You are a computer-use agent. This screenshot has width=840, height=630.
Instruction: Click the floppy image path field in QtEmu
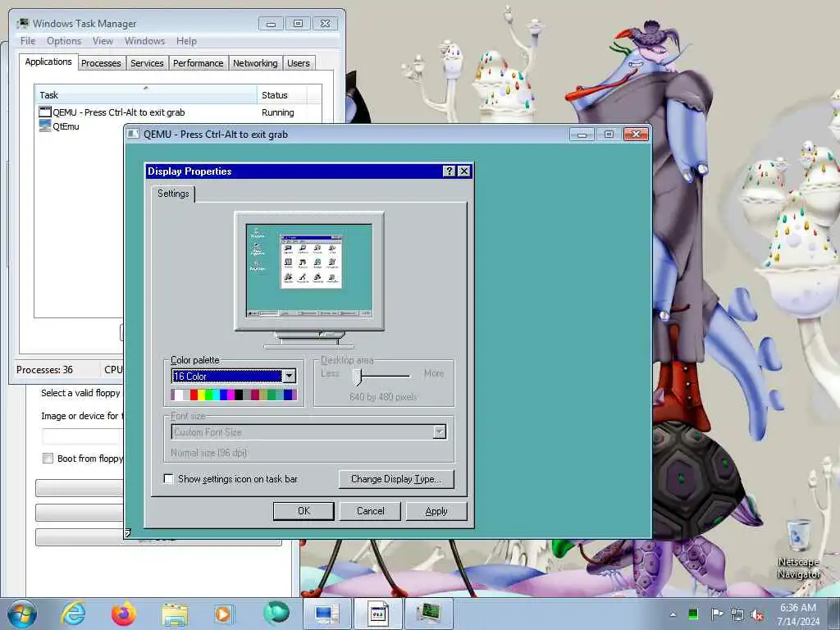(x=83, y=436)
